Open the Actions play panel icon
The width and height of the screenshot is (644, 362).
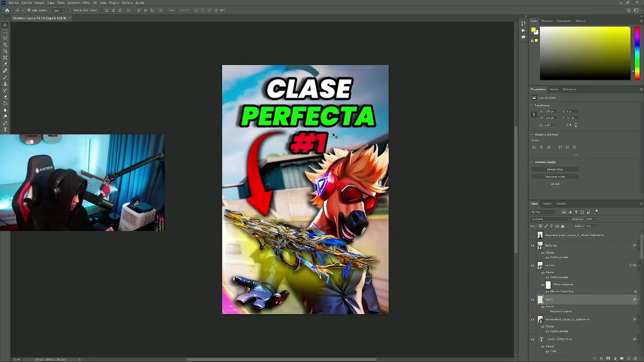tap(523, 31)
